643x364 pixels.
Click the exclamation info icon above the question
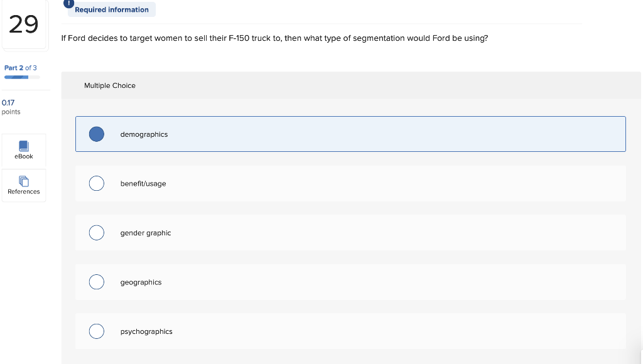(68, 3)
